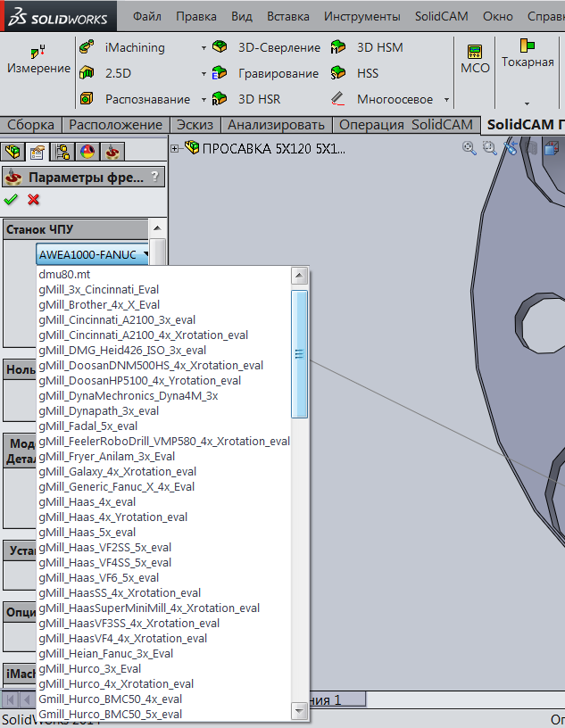This screenshot has width=565, height=728.
Task: Select gMill_Galaxy_4x_Xrotation_eval
Action: pyautogui.click(x=163, y=472)
